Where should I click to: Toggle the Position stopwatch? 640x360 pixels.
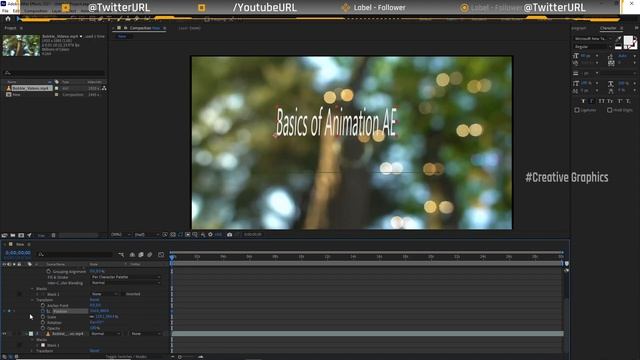pyautogui.click(x=43, y=311)
